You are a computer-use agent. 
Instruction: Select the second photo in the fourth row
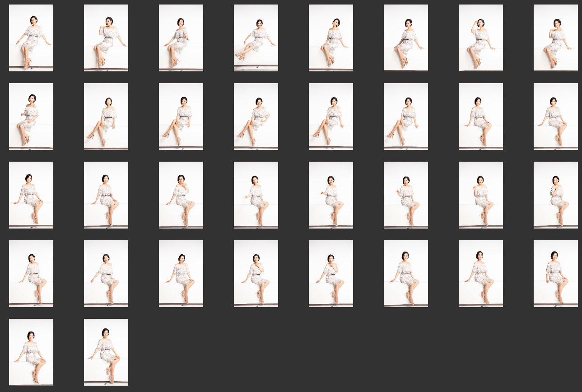pos(106,273)
